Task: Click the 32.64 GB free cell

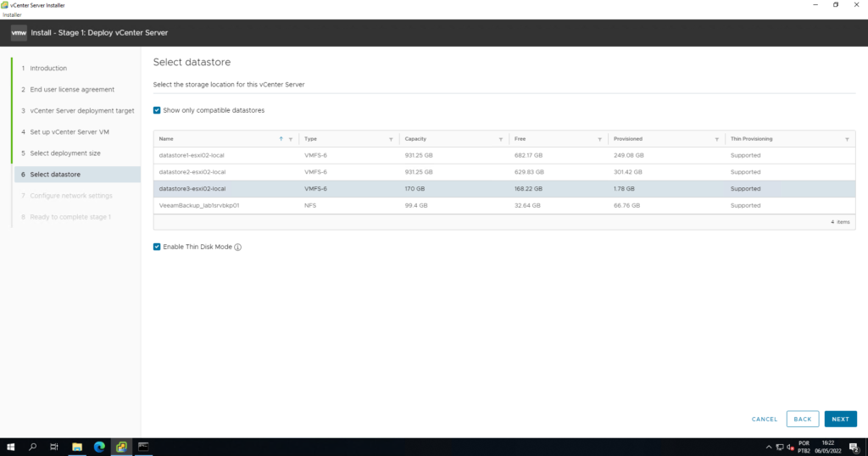Action: pos(527,205)
